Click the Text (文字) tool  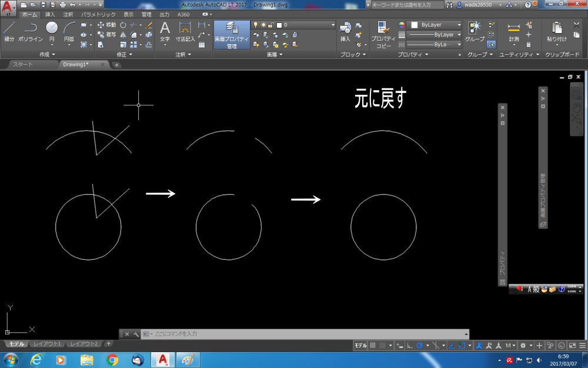(x=165, y=31)
